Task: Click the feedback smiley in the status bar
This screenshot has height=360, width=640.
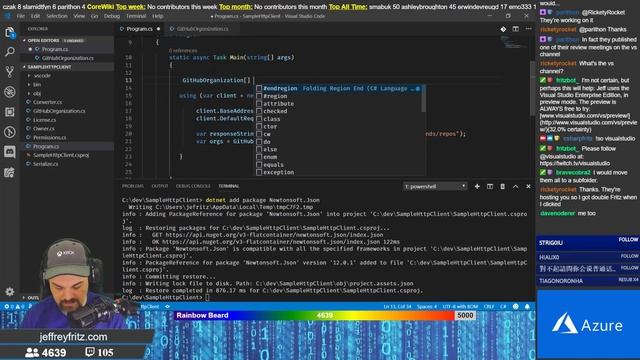Action: click(x=516, y=307)
